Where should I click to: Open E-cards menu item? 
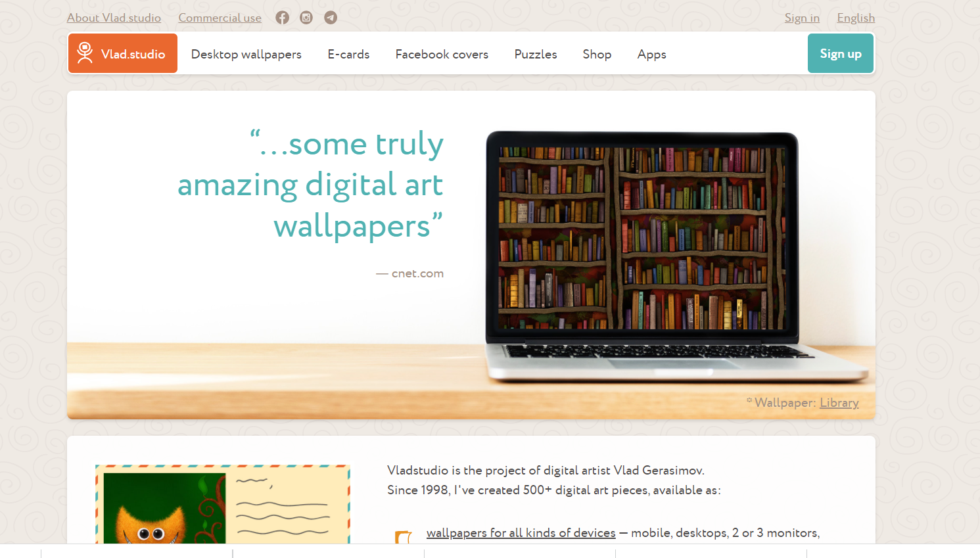pos(348,54)
